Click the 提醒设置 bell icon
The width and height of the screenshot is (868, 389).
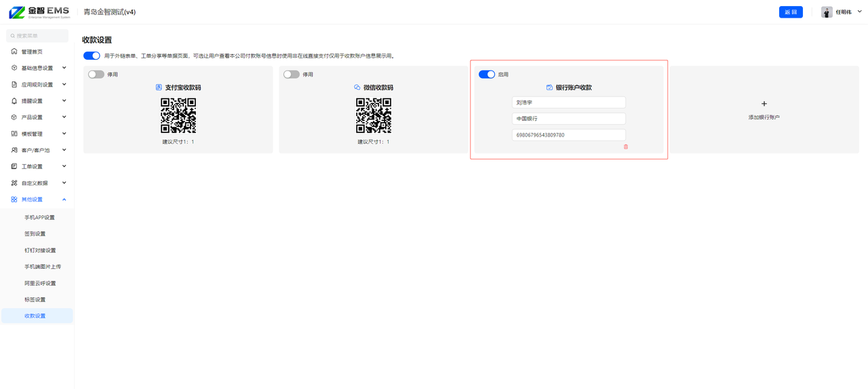(x=14, y=100)
